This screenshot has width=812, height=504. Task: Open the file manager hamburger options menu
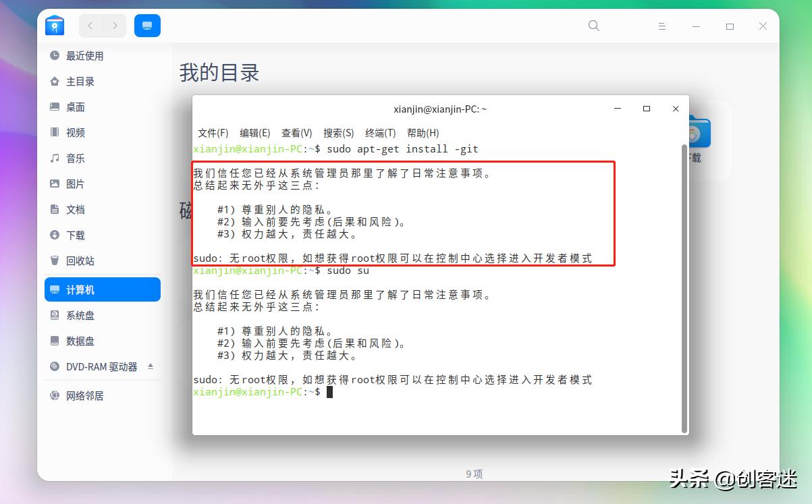662,26
